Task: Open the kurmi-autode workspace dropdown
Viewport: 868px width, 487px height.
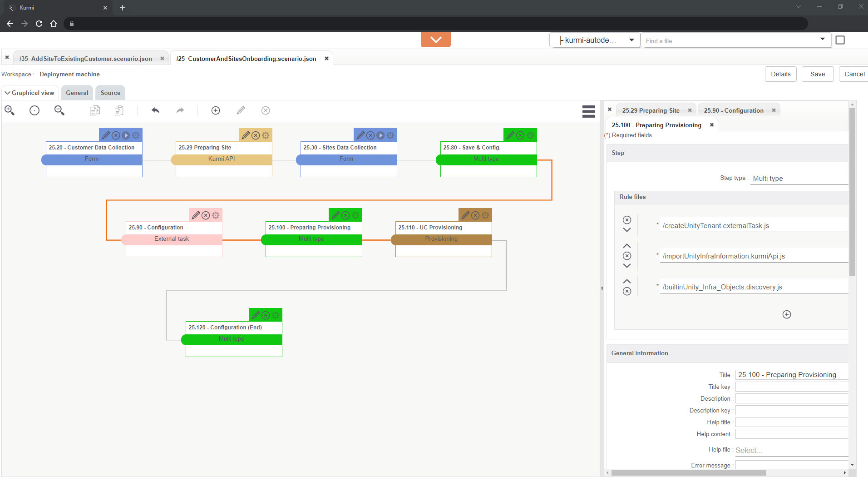Action: (595, 40)
